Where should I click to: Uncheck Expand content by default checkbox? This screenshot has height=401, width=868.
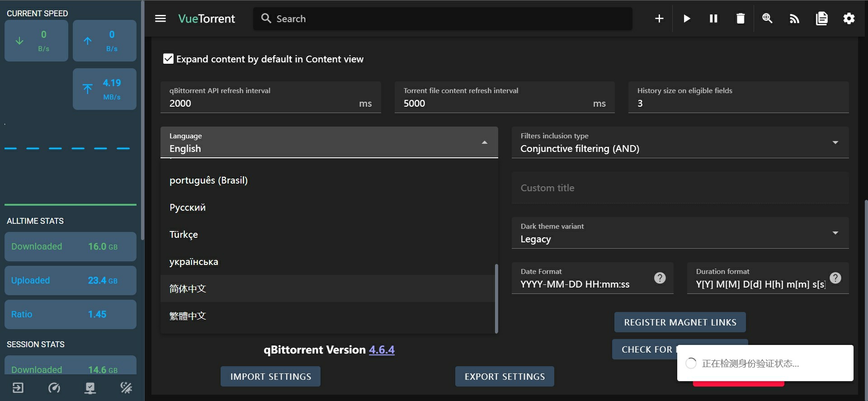(168, 59)
